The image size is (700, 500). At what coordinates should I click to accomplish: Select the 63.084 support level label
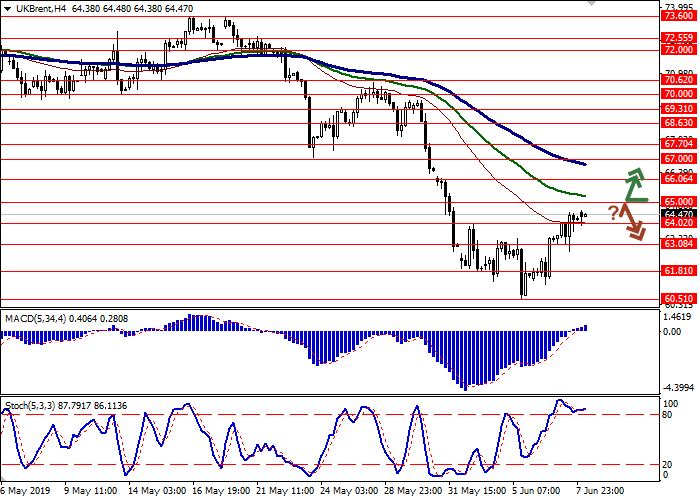pos(678,243)
